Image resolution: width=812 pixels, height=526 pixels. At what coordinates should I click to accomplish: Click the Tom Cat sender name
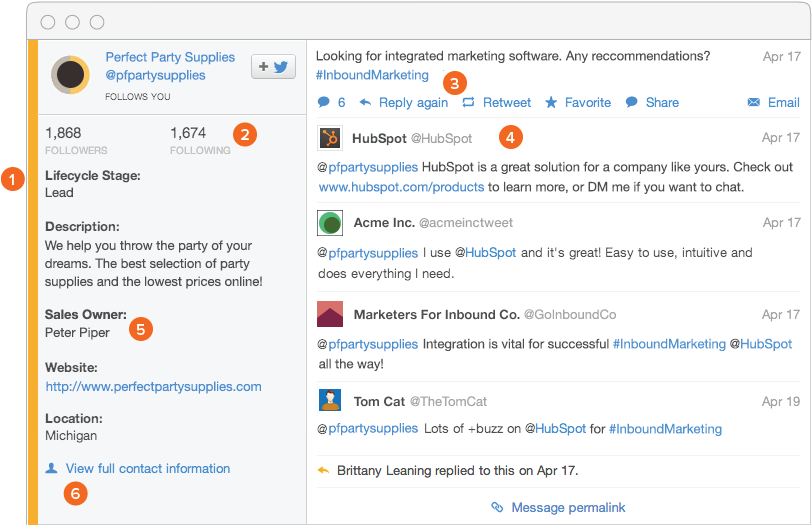click(x=379, y=402)
